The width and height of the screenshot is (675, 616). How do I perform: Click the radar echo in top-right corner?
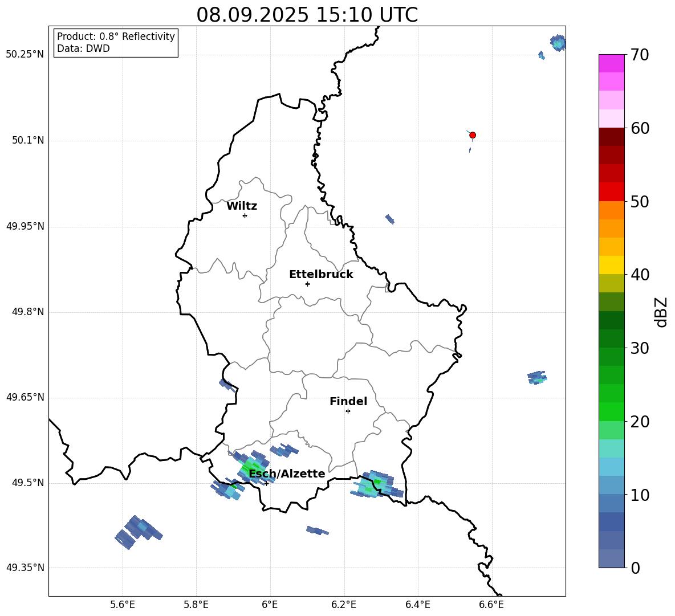558,43
